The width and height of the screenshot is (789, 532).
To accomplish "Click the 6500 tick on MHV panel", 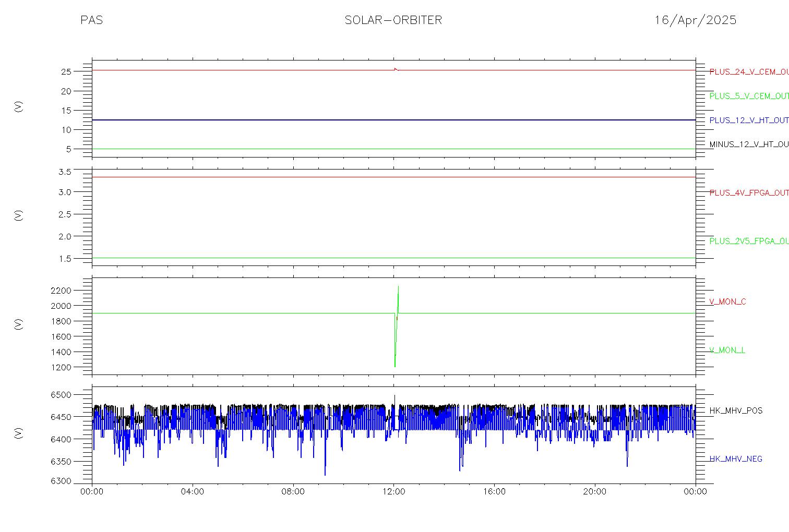I will coord(62,395).
